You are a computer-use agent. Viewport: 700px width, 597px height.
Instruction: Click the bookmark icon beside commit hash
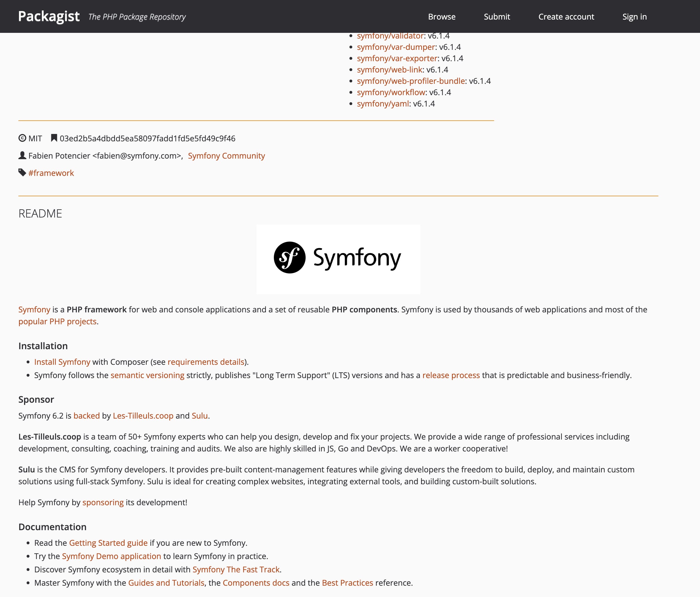click(54, 138)
